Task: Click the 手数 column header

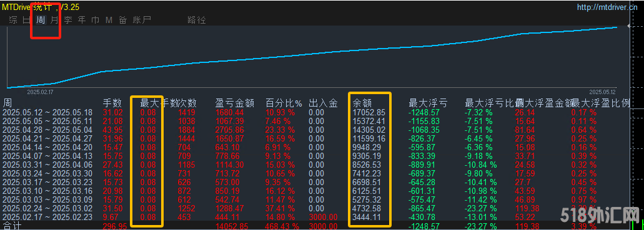Action: point(112,103)
